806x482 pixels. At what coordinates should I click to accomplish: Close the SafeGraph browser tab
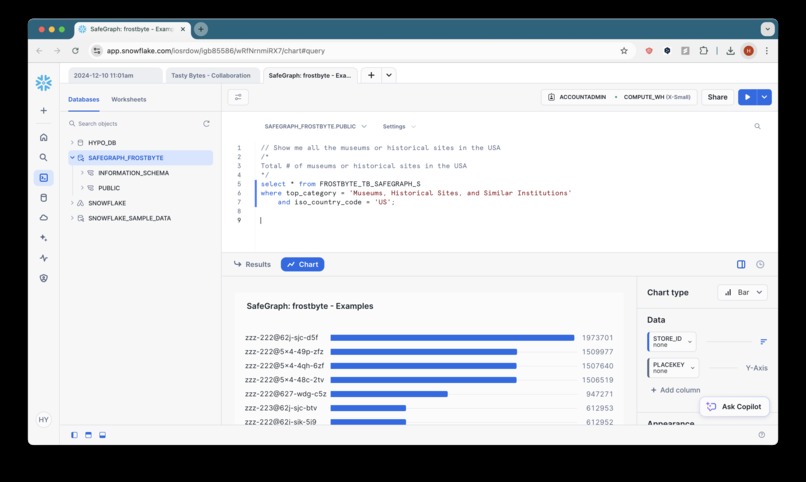pos(182,29)
